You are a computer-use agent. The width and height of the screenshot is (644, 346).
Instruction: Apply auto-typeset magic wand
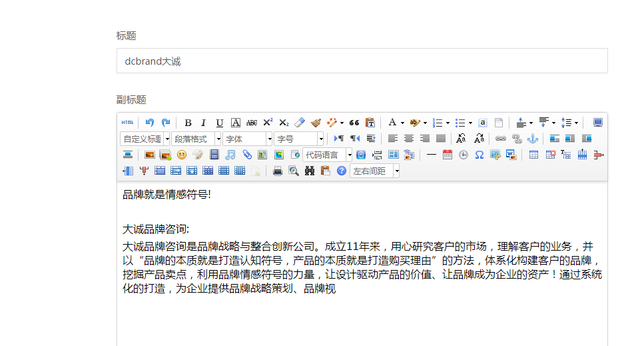pos(332,123)
